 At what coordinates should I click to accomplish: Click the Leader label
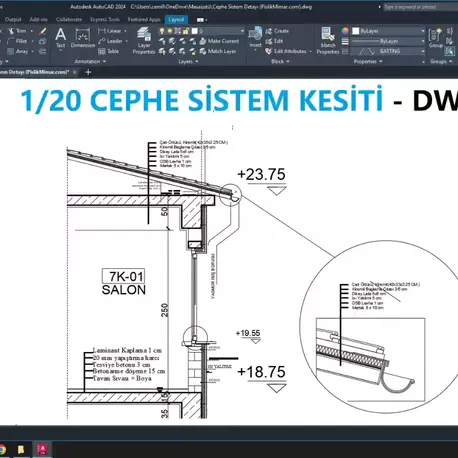click(x=115, y=41)
